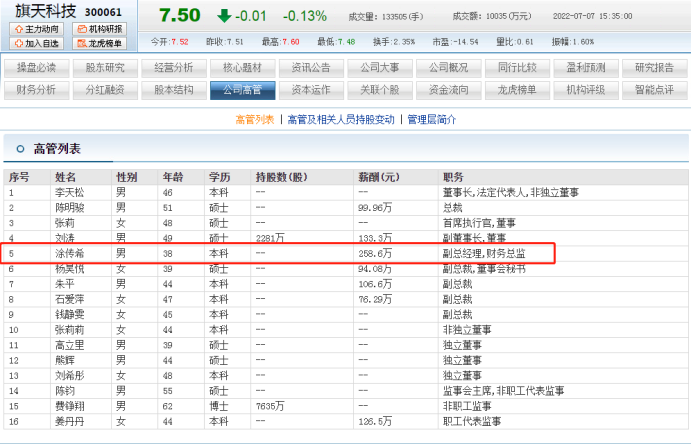Open the 龙虎榜单 tab in second row
The height and width of the screenshot is (444, 691).
(517, 90)
